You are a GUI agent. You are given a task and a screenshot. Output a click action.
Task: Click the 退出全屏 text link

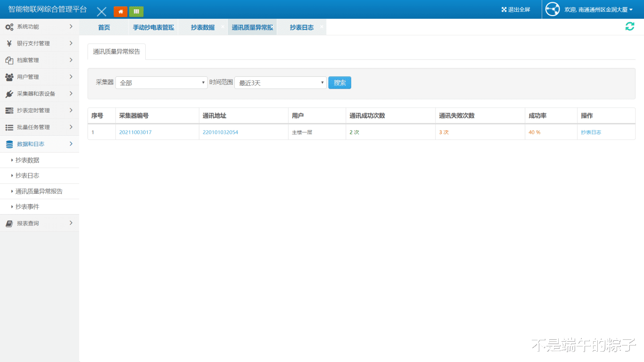pos(519,9)
